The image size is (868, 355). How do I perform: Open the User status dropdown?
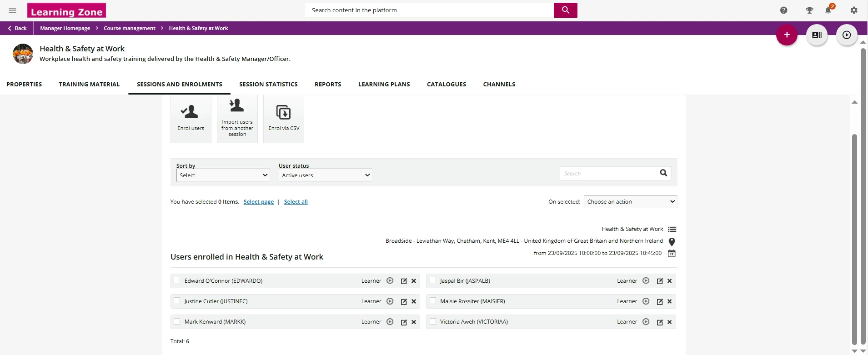click(x=326, y=175)
